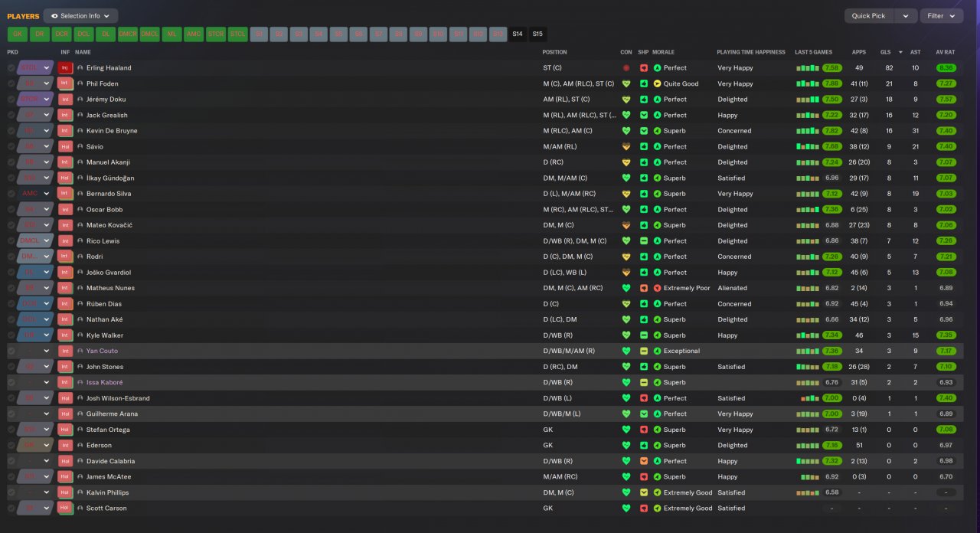Click Yan Couto's match sharpness icon
This screenshot has width=980, height=533.
pyautogui.click(x=644, y=351)
